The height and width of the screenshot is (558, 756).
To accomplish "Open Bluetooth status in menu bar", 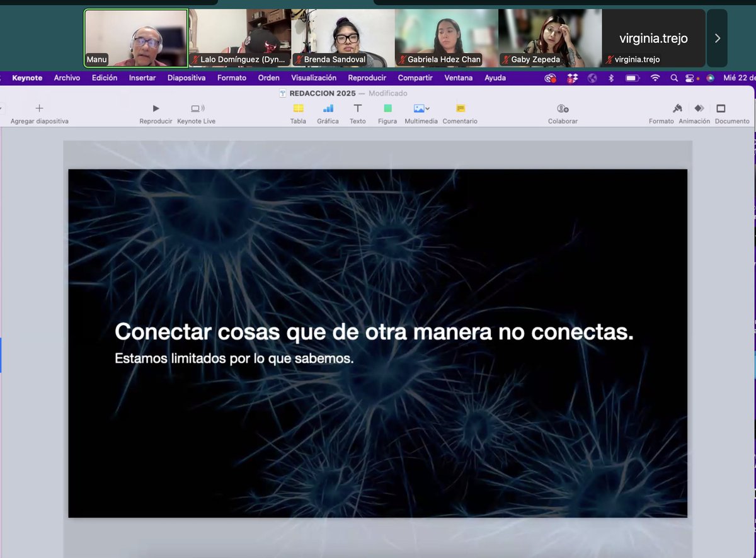I will pyautogui.click(x=610, y=78).
